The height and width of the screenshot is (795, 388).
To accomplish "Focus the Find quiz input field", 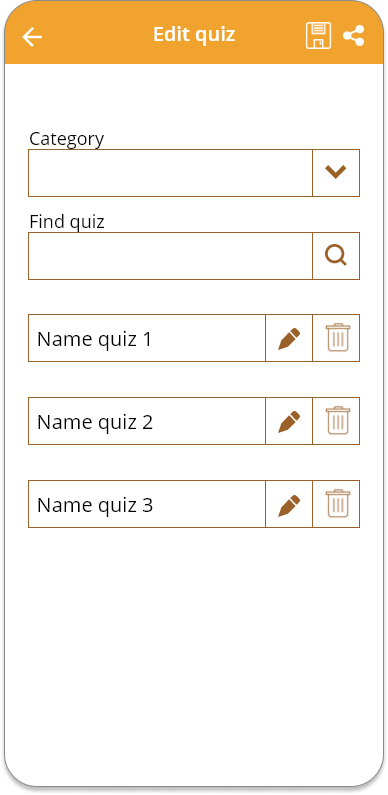I will [x=170, y=256].
